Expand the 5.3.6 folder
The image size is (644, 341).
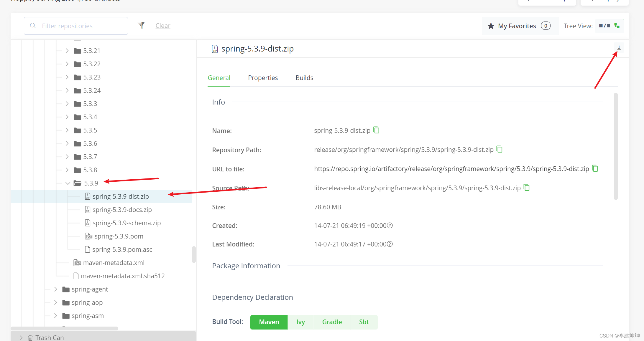click(67, 143)
